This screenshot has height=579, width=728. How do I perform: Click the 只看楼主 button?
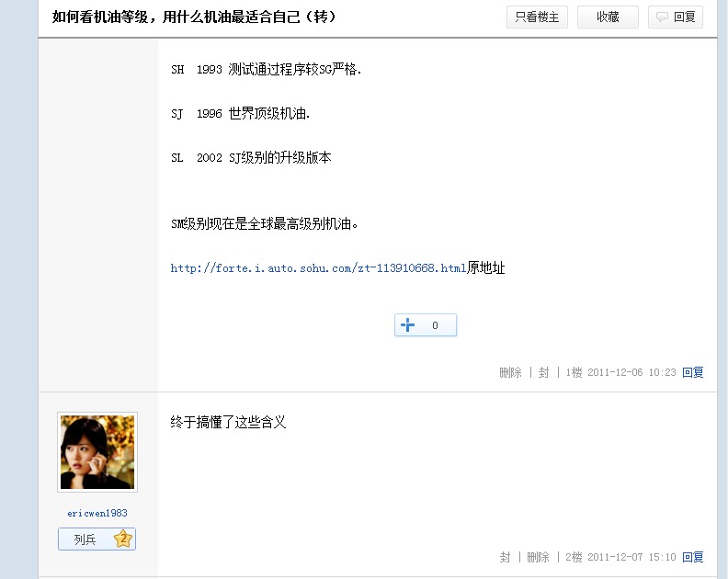(537, 17)
